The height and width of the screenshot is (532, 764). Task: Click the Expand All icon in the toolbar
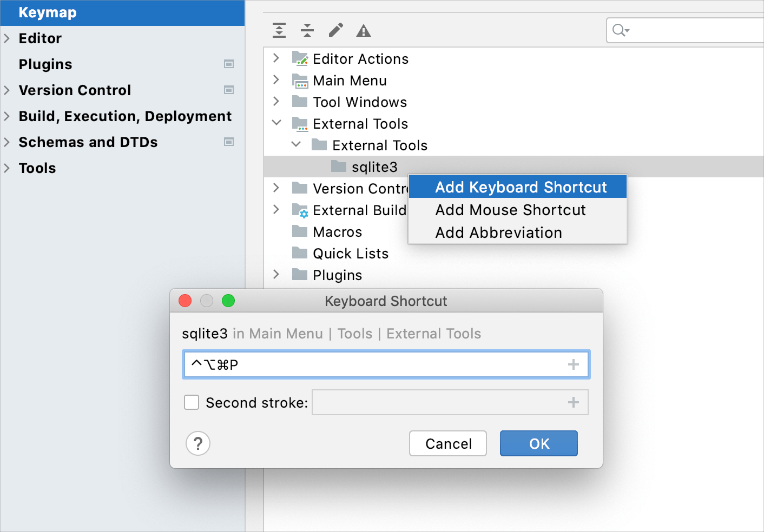pos(279,30)
